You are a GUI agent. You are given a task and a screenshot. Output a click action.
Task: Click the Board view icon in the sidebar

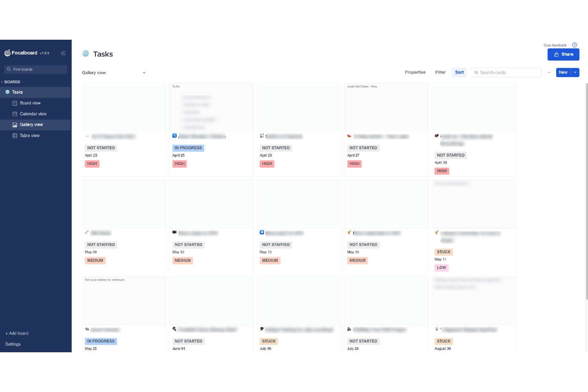[x=15, y=103]
